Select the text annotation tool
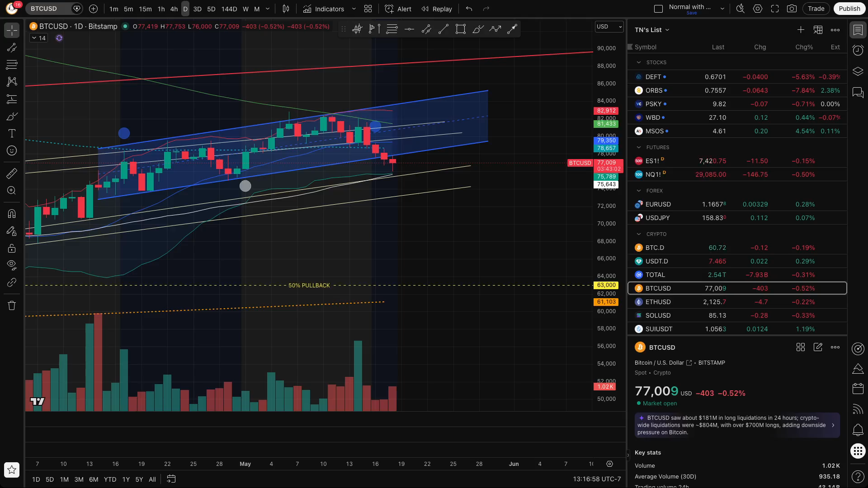The height and width of the screenshot is (488, 868). pyautogui.click(x=12, y=133)
